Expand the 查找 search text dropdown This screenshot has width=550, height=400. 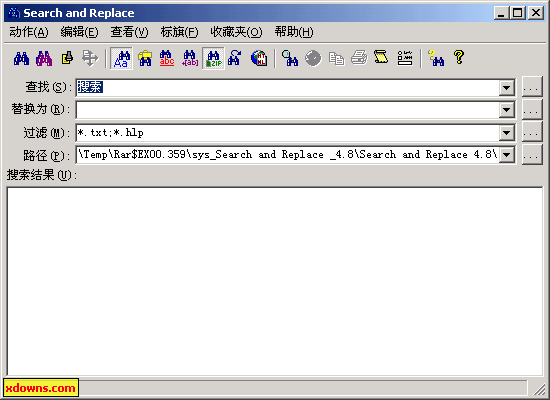pyautogui.click(x=506, y=87)
